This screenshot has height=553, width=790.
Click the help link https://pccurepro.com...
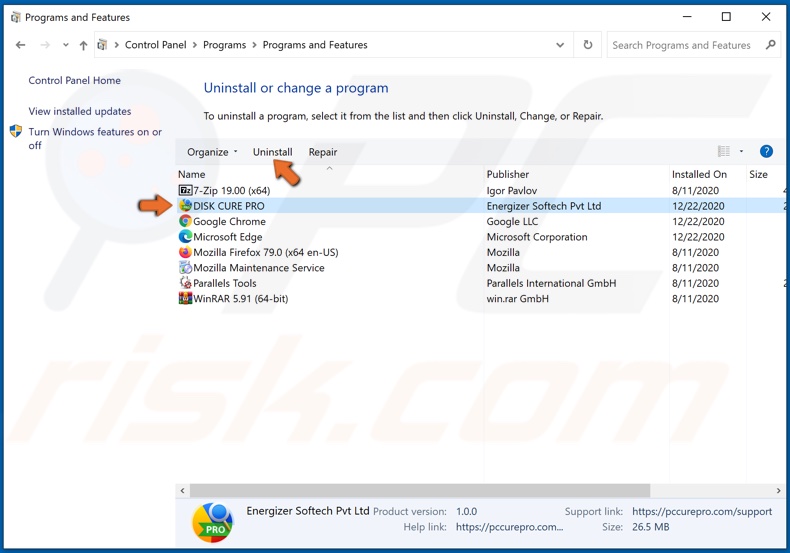pyautogui.click(x=509, y=527)
